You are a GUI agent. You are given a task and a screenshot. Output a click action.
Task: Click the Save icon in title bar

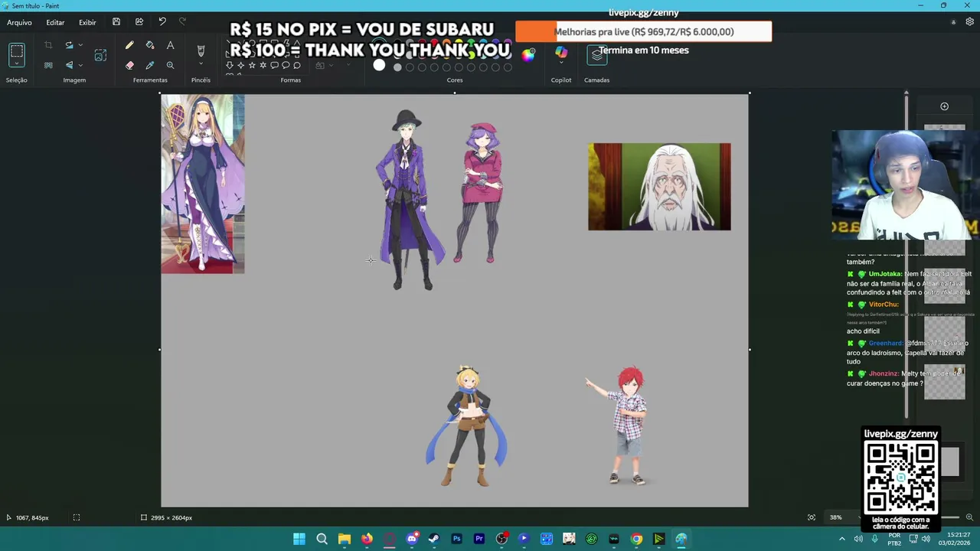116,22
